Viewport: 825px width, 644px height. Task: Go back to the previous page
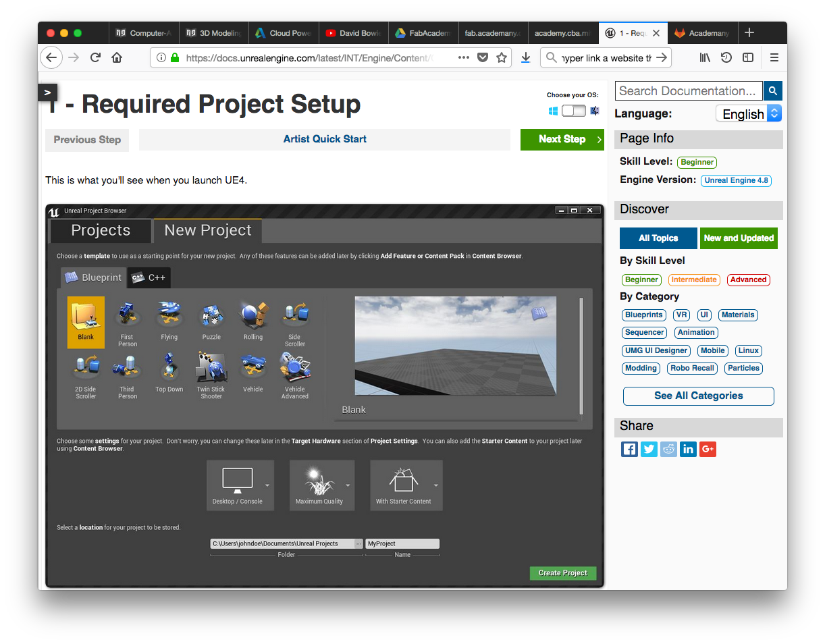tap(51, 57)
